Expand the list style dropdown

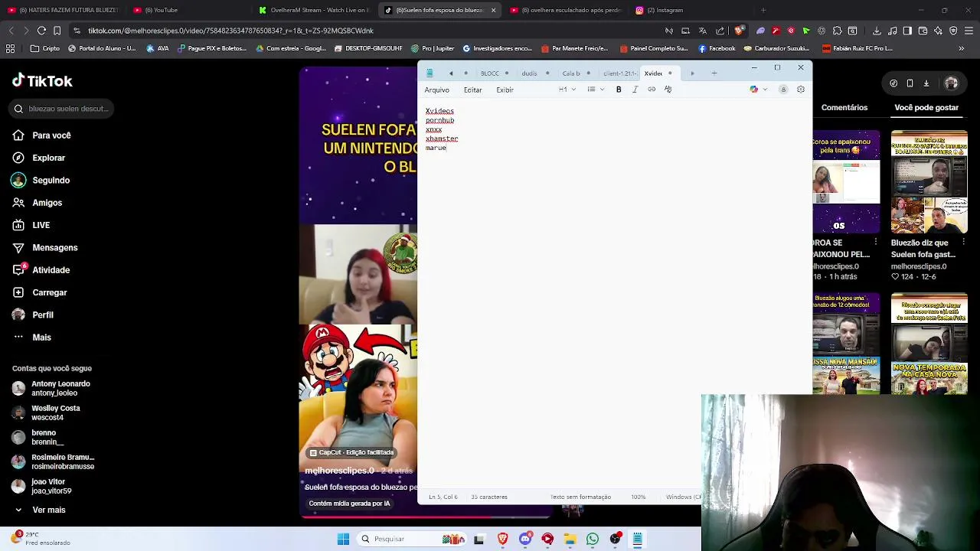pyautogui.click(x=596, y=90)
